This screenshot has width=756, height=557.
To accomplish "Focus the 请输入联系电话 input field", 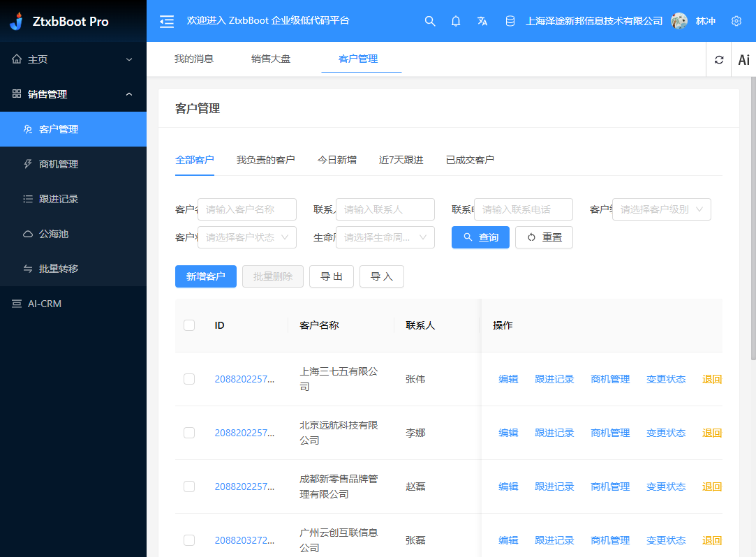I will 524,209.
